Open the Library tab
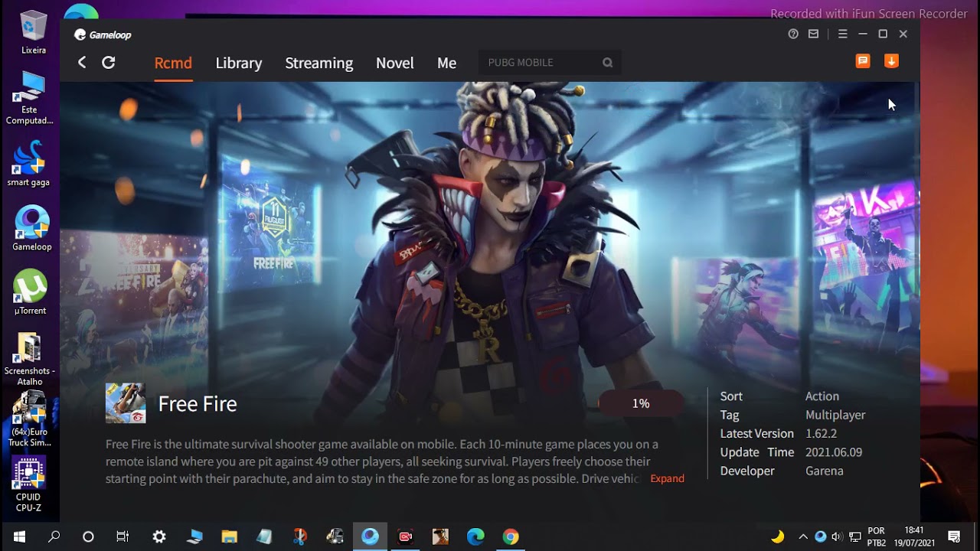The height and width of the screenshot is (551, 980). 239,63
